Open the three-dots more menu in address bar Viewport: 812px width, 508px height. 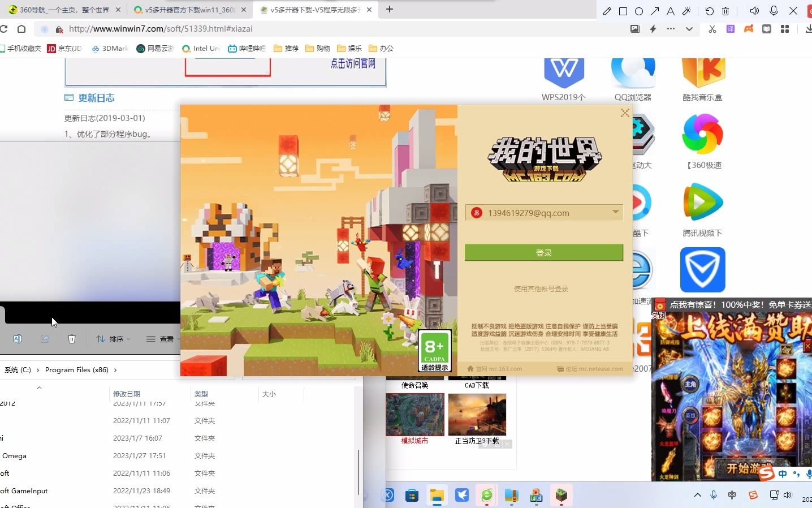(x=671, y=29)
